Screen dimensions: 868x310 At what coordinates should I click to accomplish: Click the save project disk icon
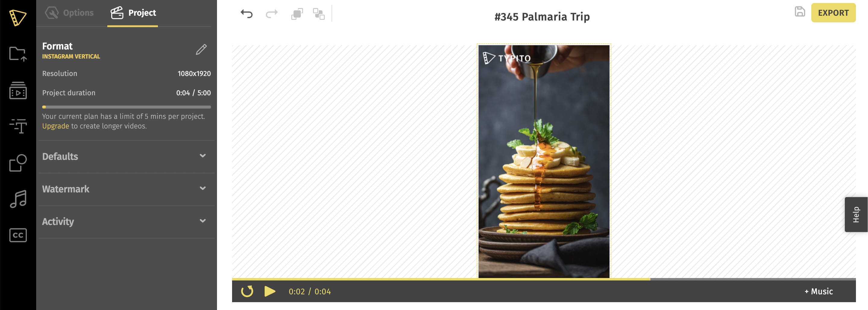[800, 12]
